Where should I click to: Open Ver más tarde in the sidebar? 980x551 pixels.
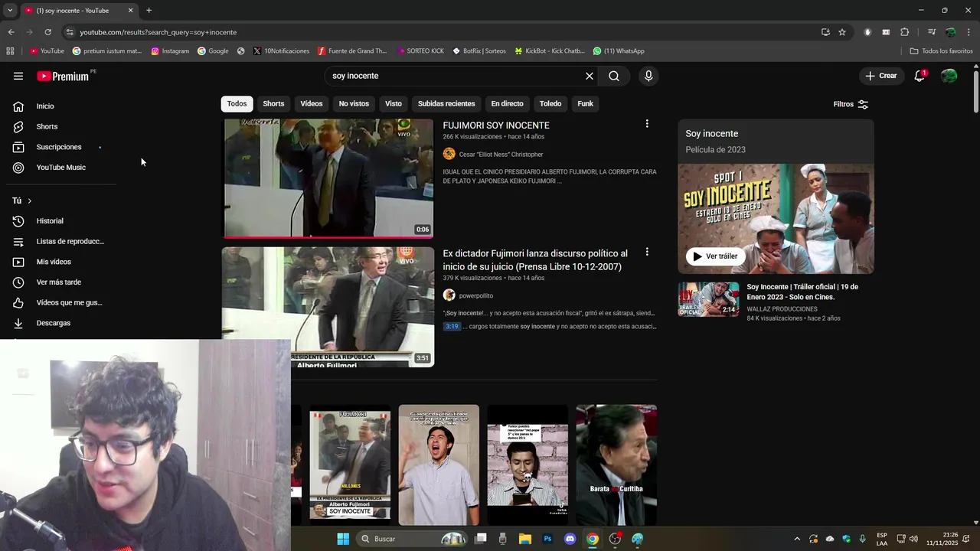point(58,282)
